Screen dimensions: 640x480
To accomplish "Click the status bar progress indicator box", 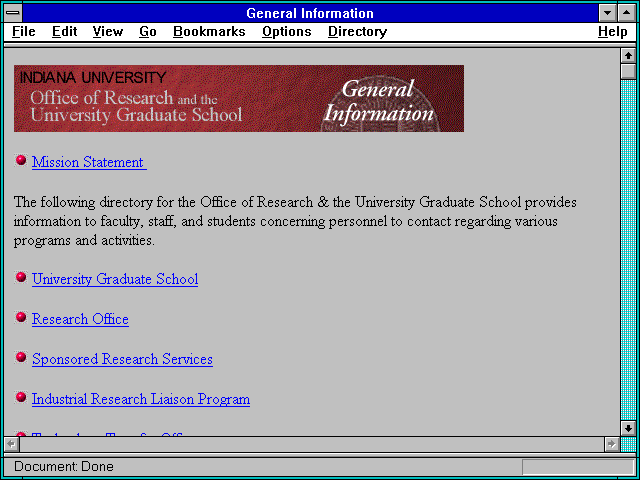I will click(578, 467).
